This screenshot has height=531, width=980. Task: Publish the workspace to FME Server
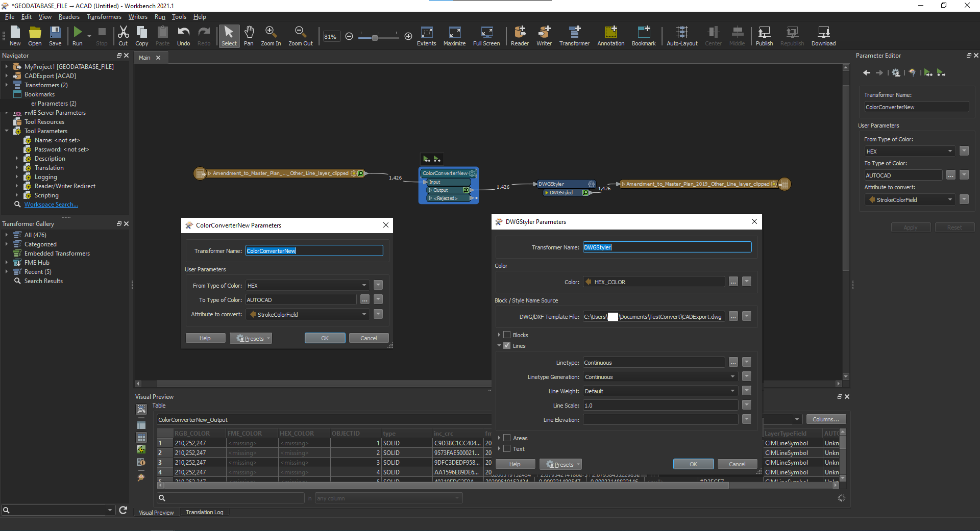764,36
